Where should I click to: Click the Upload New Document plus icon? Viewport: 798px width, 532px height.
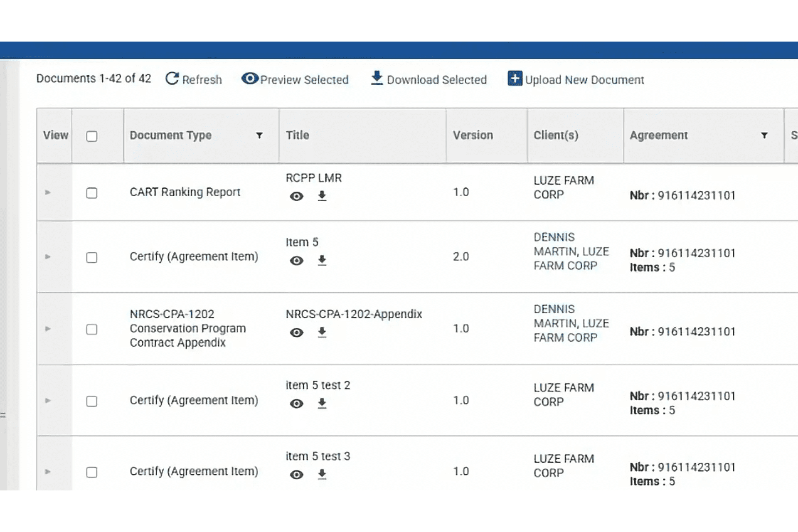[515, 78]
